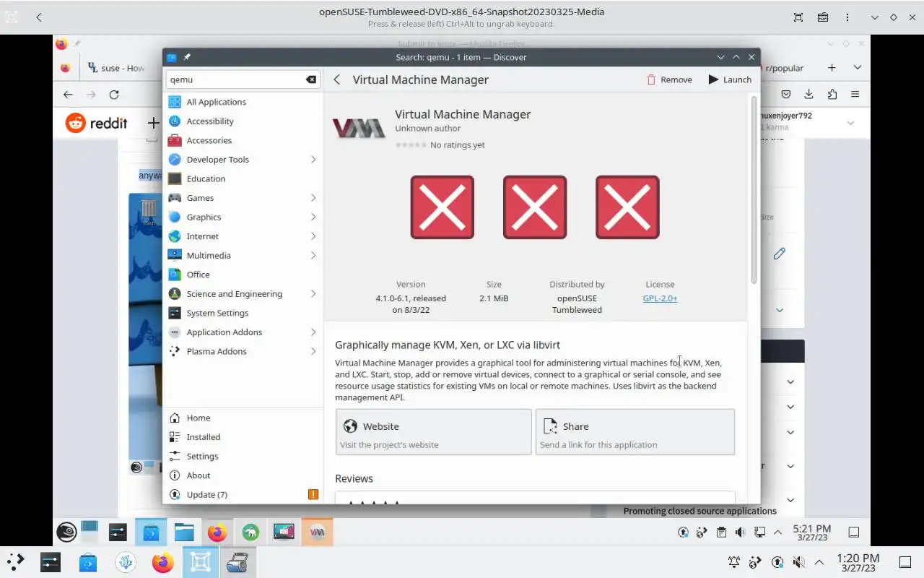Viewport: 924px width, 578px height.
Task: Reload the page in Firefox
Action: [114, 95]
